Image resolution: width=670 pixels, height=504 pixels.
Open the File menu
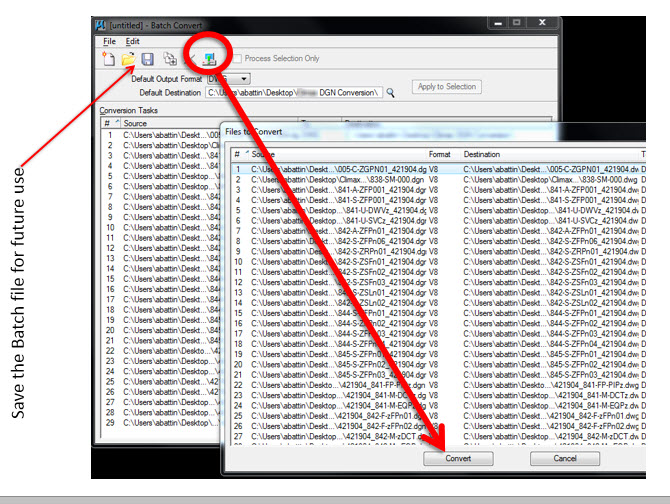tap(109, 41)
